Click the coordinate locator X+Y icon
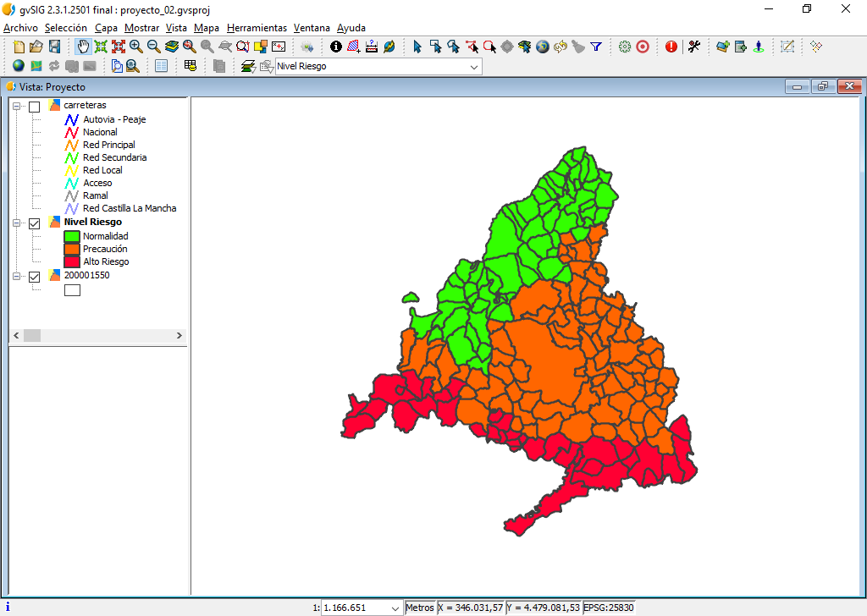This screenshot has height=616, width=867. (x=278, y=47)
